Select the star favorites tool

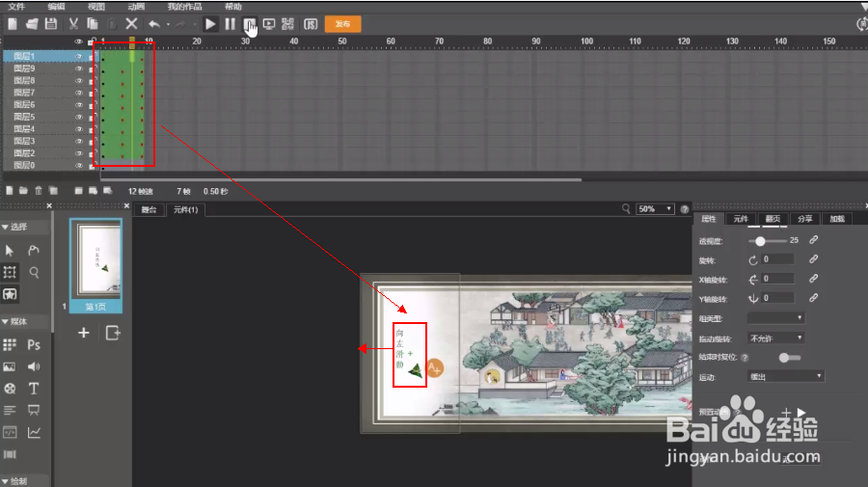pyautogui.click(x=10, y=294)
